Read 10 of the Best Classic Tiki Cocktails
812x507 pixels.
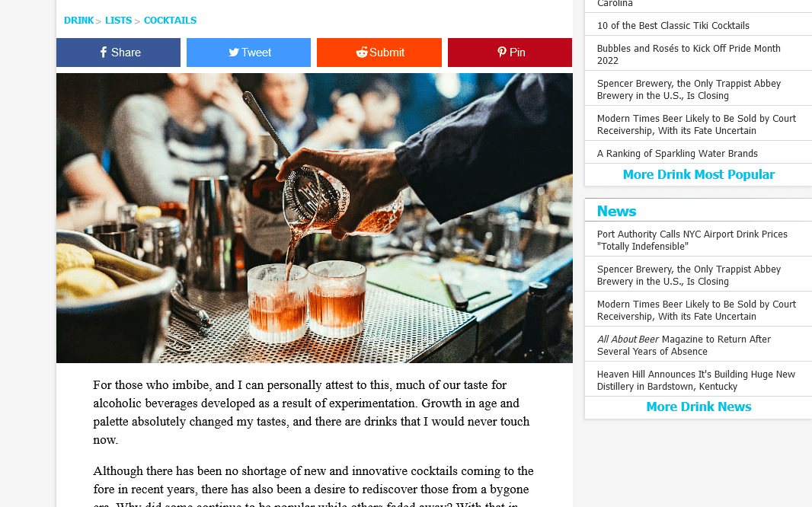tap(673, 25)
